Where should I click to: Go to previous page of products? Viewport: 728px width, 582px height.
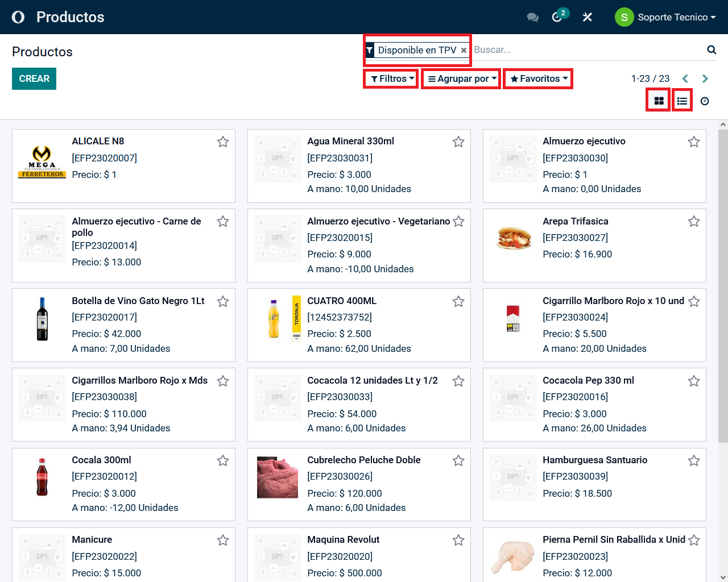[685, 78]
